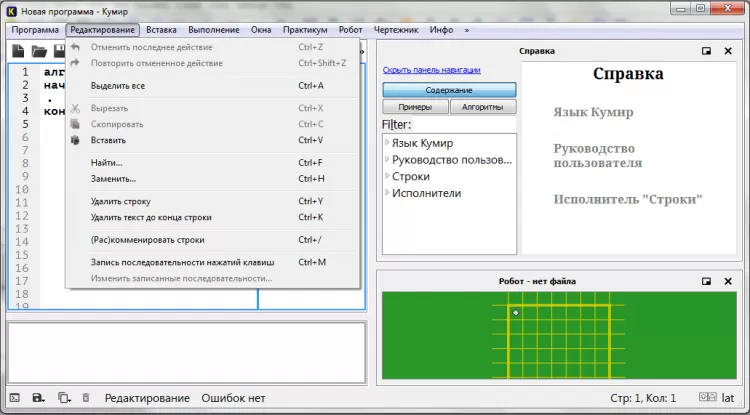Screen dimensions: 750x415
Task: Click the New program toolbar icon
Action: coord(18,51)
